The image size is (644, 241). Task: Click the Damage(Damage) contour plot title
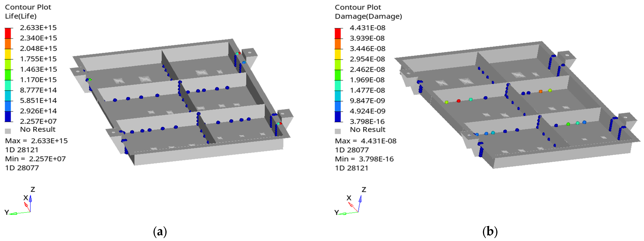[x=368, y=17]
